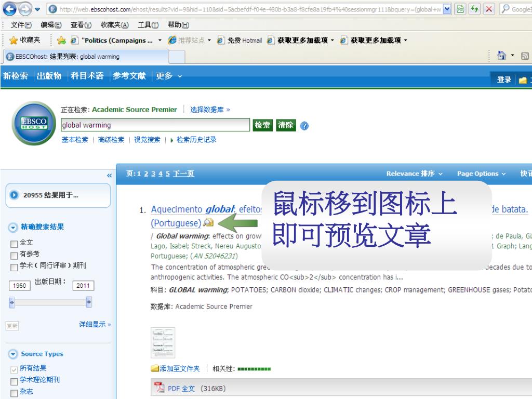Open the 查看(V) menu
The width and height of the screenshot is (532, 399).
(81, 25)
